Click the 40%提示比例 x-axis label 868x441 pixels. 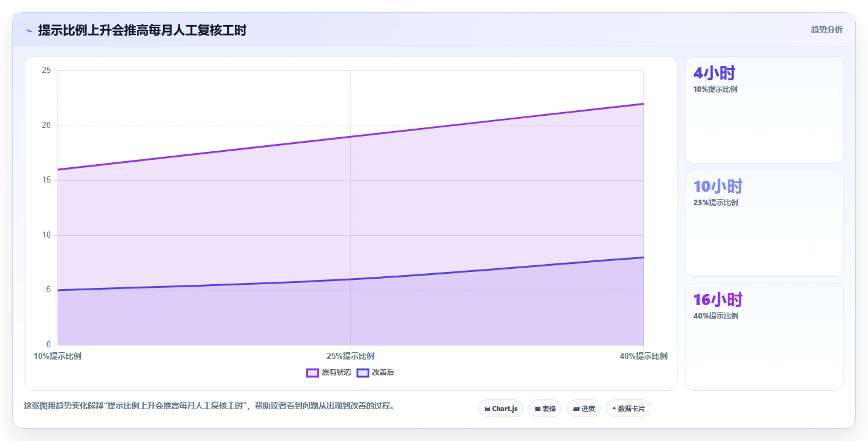(x=643, y=356)
